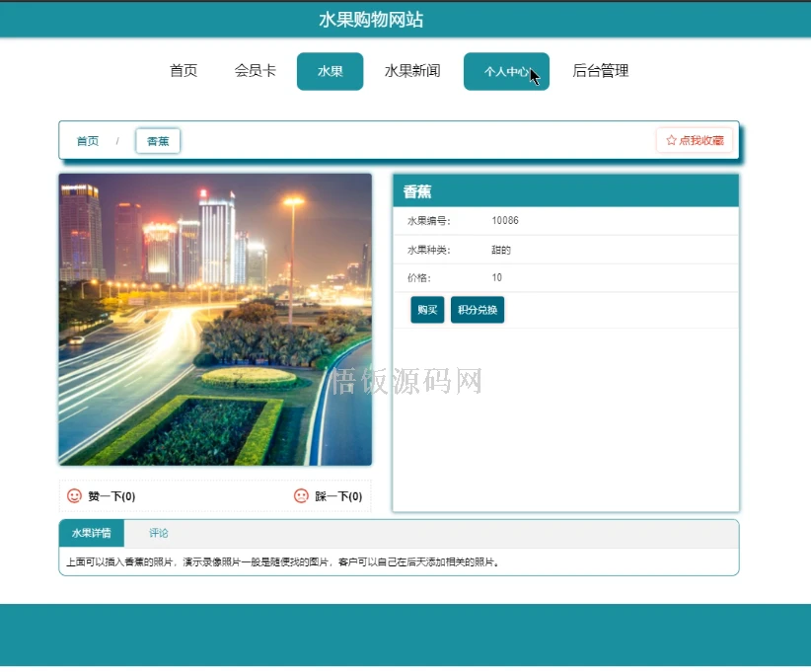Open 后台管理 from the navigation bar
Screen dimensions: 811x672
[600, 70]
